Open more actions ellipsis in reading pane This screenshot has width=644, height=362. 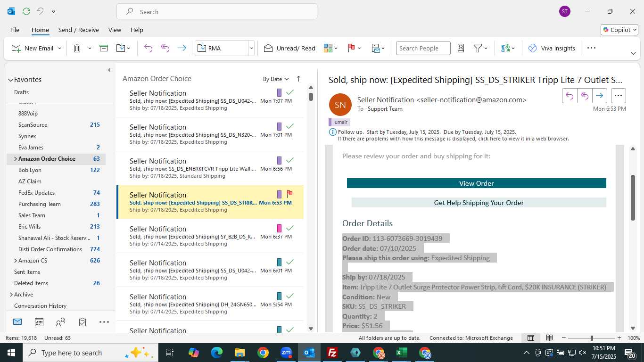618,96
